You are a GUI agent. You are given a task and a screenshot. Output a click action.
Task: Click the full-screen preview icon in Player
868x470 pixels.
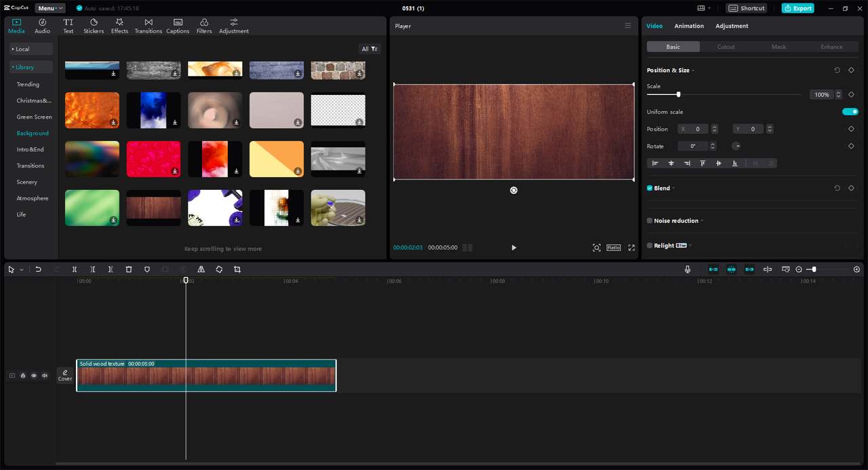(x=631, y=248)
